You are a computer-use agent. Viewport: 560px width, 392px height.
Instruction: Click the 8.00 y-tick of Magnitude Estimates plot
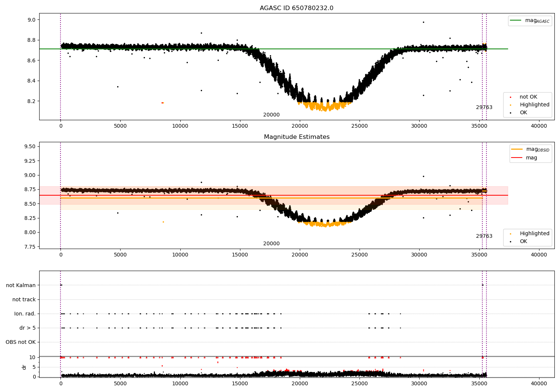(30, 232)
